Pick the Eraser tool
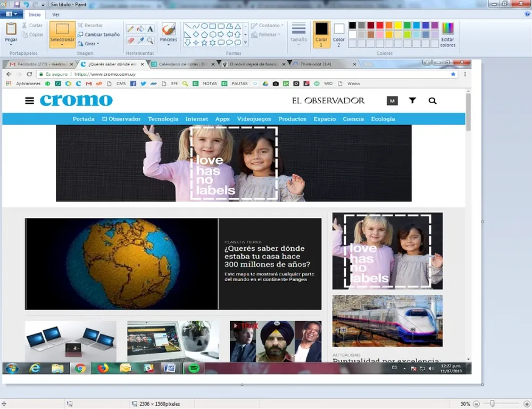The image size is (532, 409). (x=131, y=40)
